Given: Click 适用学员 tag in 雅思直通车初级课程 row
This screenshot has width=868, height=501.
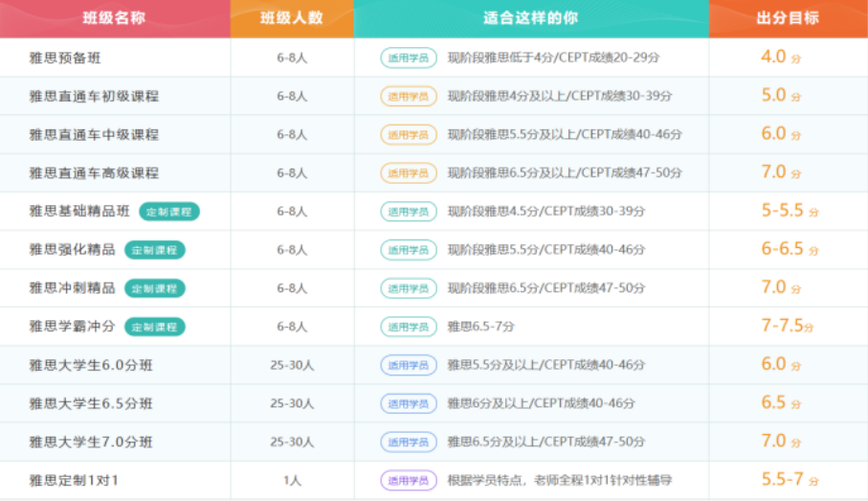Looking at the screenshot, I should point(409,96).
